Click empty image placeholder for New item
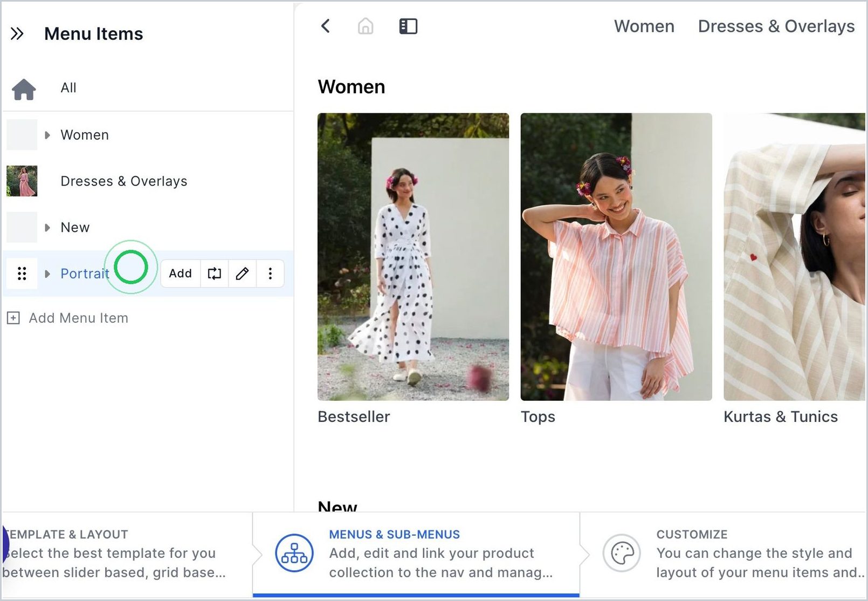This screenshot has height=601, width=868. [22, 228]
